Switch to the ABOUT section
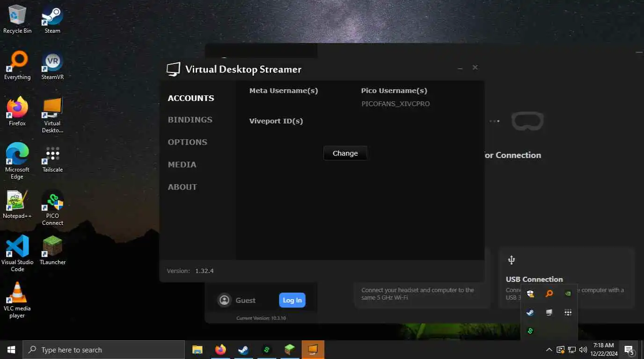 (x=182, y=187)
